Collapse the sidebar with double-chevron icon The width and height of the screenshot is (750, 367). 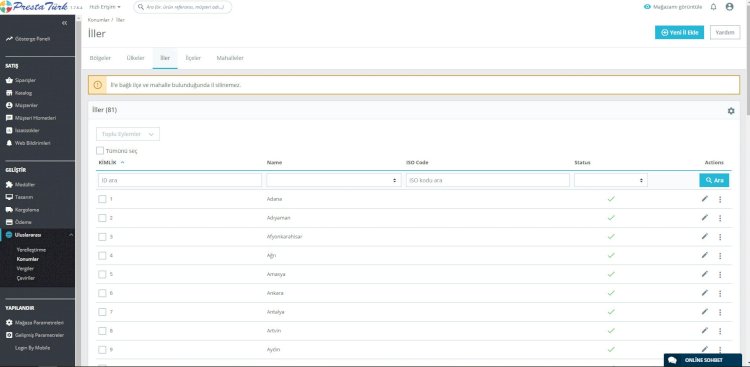[65, 23]
